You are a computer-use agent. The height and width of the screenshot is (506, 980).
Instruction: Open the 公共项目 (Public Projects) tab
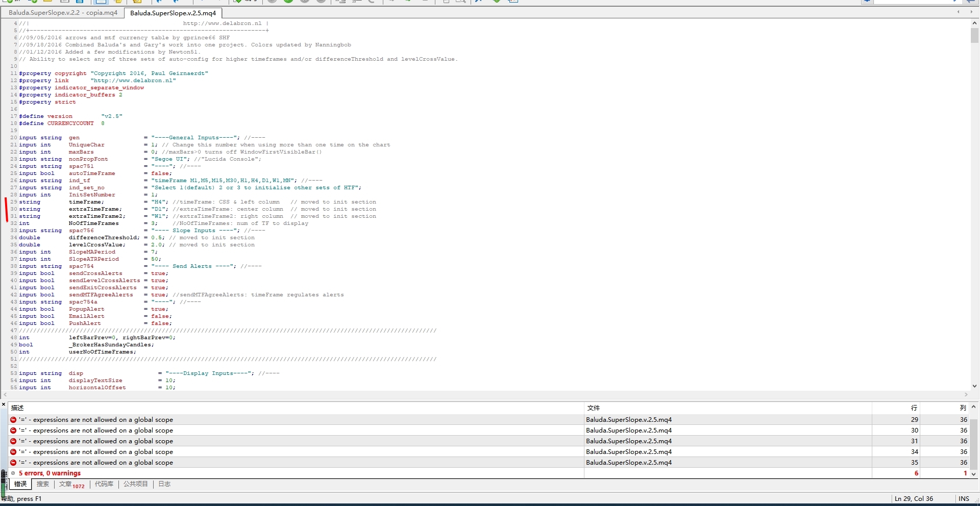136,484
